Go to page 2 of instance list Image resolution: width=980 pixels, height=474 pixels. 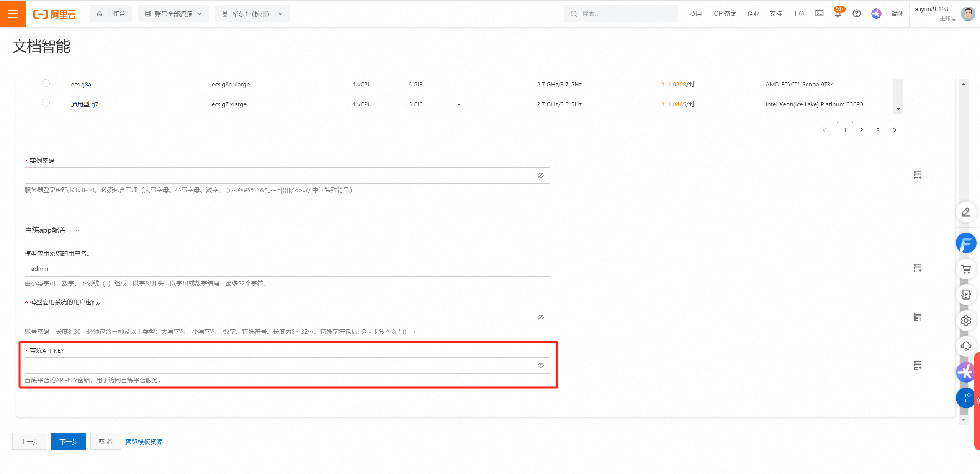pos(862,130)
